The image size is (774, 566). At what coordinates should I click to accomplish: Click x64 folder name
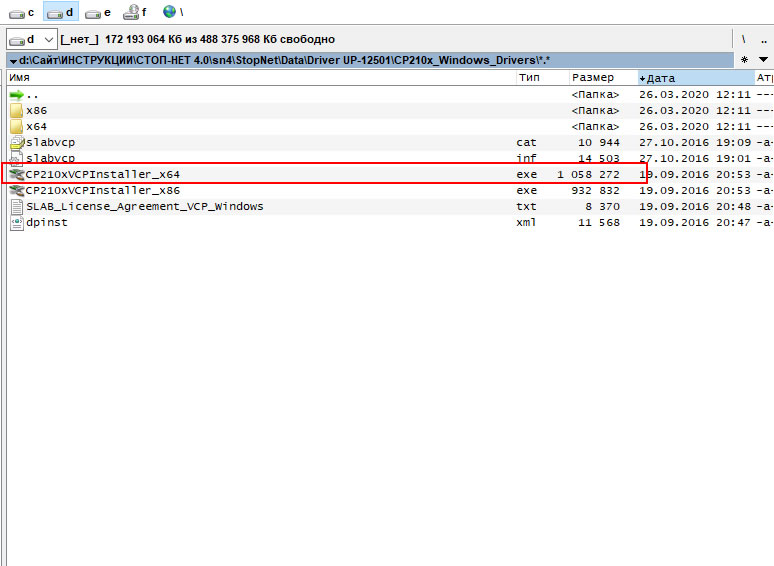coord(37,126)
